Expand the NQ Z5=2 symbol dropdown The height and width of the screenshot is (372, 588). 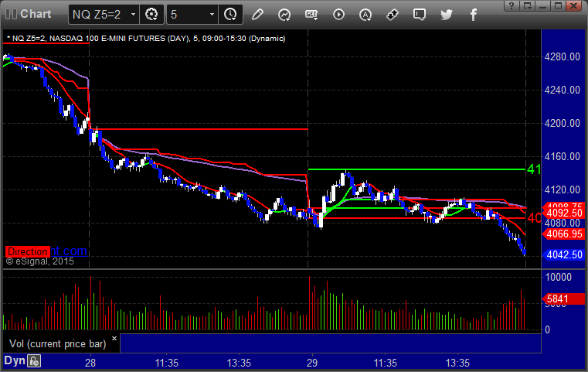133,14
